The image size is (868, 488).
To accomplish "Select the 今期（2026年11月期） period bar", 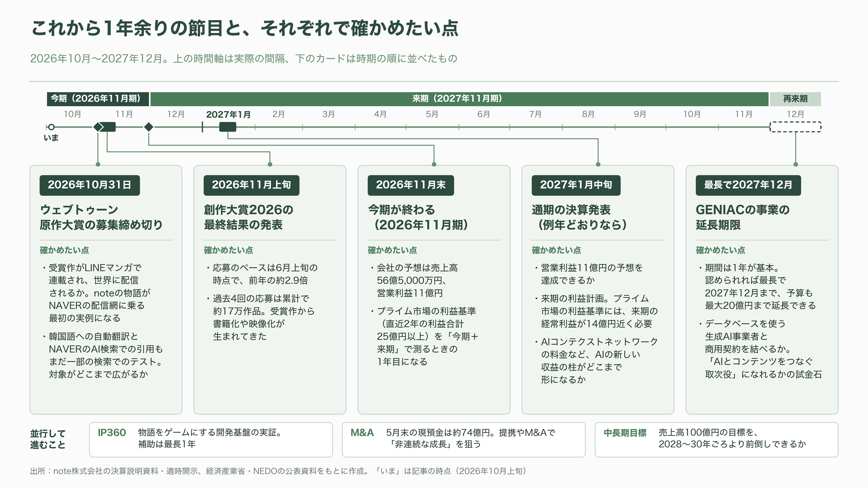I will pyautogui.click(x=98, y=99).
